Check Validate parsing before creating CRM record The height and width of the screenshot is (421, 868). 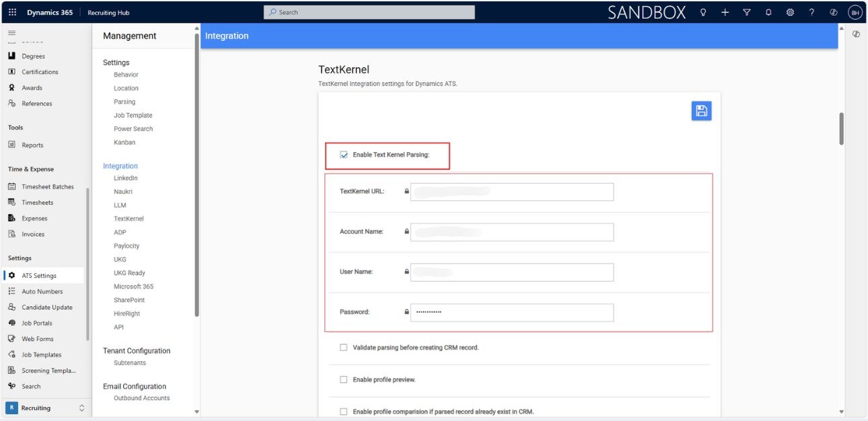pos(344,348)
